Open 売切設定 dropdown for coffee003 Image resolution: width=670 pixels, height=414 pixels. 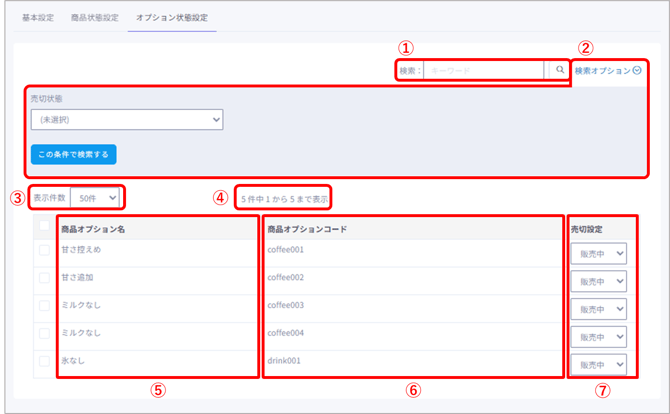tap(602, 310)
